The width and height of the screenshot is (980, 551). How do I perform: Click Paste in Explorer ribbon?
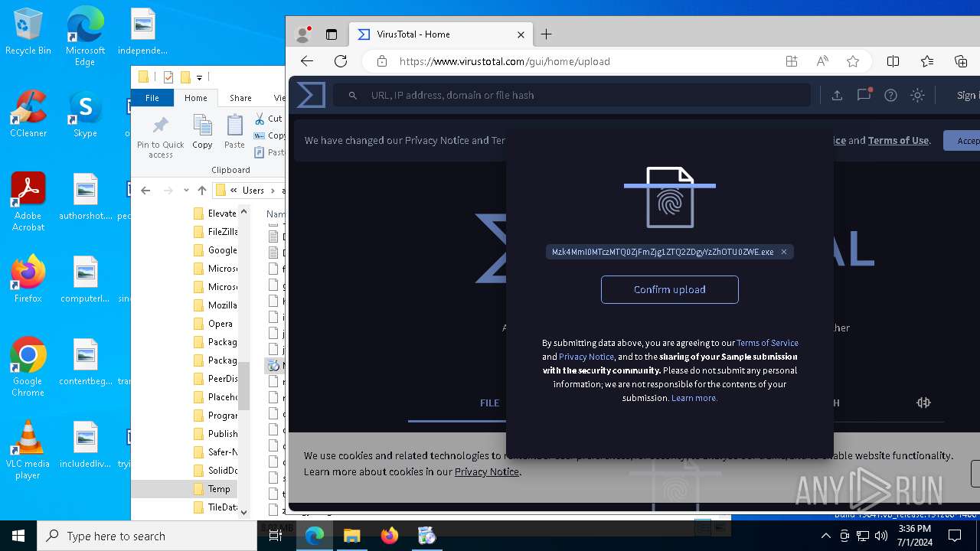point(234,132)
